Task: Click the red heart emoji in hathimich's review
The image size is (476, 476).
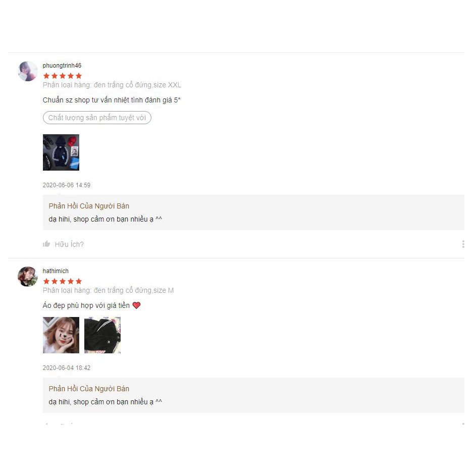Action: pos(137,305)
